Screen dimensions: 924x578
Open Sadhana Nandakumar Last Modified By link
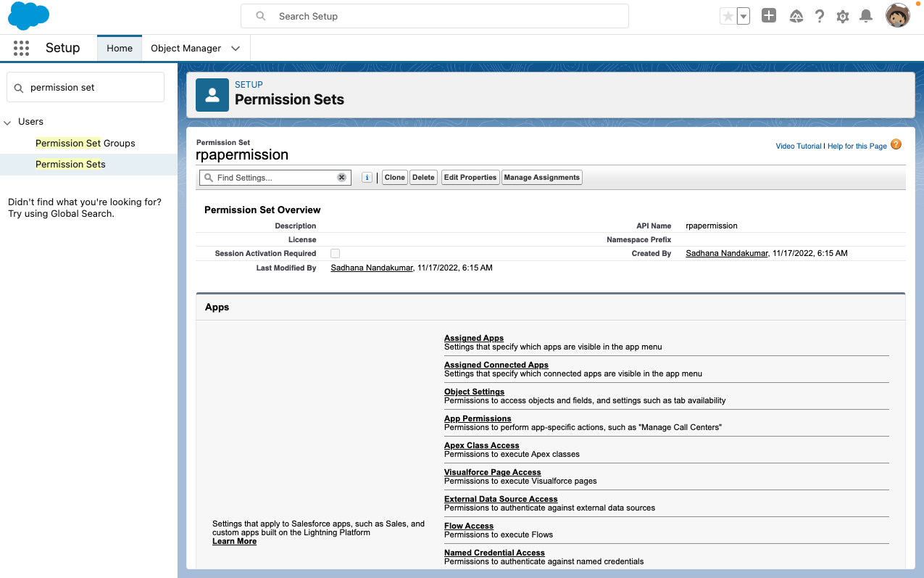click(x=372, y=268)
